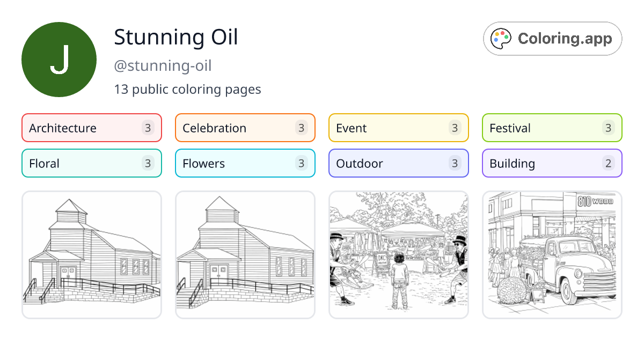The height and width of the screenshot is (338, 644).
Task: Filter by the Festival tag
Action: pos(552,128)
